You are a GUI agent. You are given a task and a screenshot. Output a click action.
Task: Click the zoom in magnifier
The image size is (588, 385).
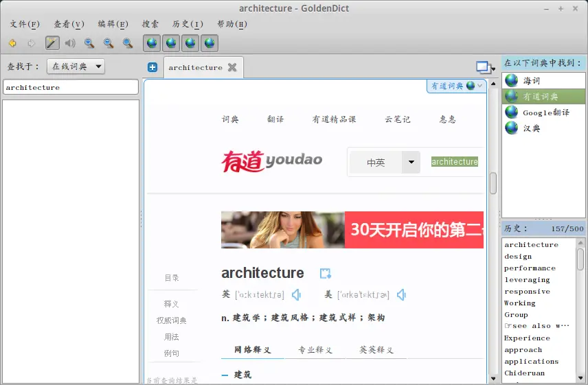tap(89, 43)
